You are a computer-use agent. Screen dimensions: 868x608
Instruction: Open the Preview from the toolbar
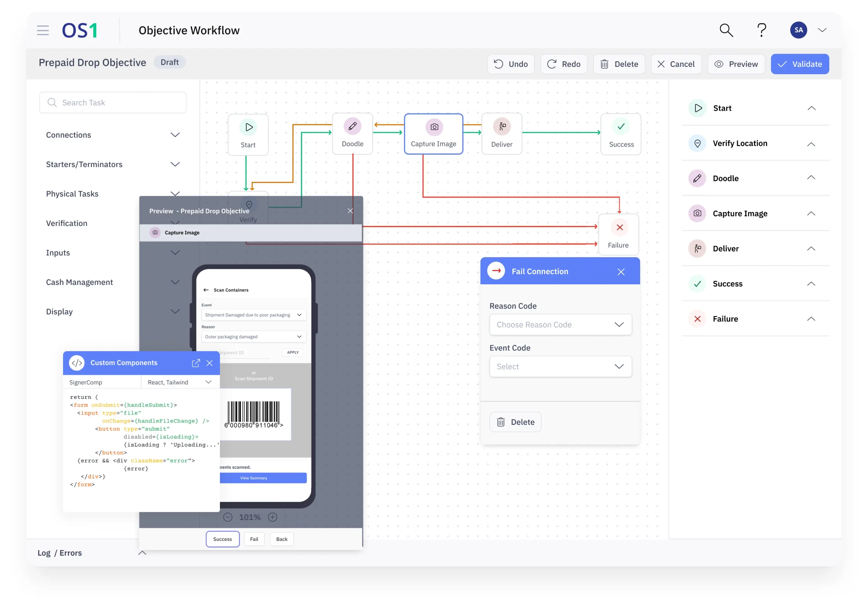[736, 64]
